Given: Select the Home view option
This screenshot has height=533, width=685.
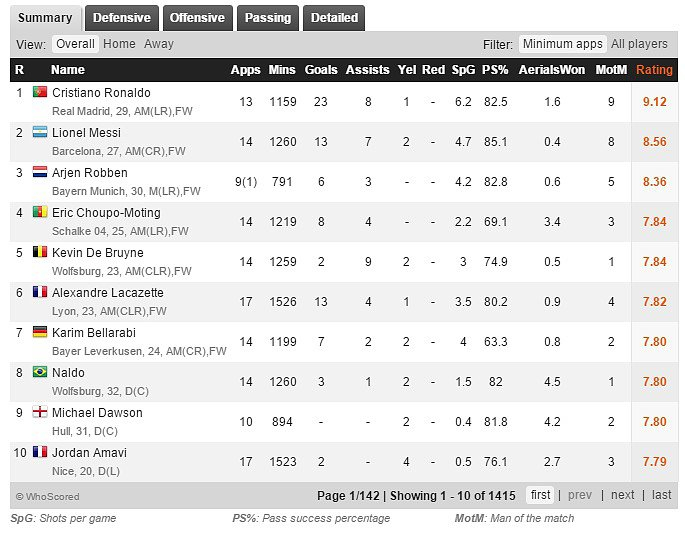Looking at the screenshot, I should tap(119, 44).
